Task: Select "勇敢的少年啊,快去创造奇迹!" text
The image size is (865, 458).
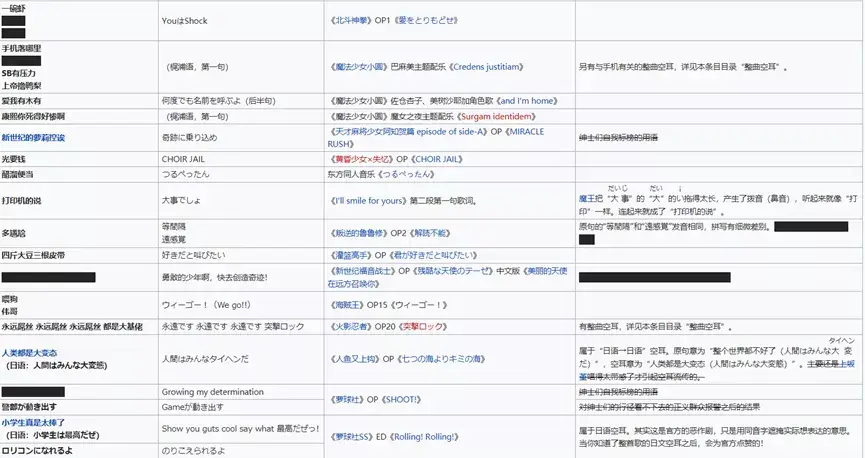Action: pyautogui.click(x=215, y=278)
